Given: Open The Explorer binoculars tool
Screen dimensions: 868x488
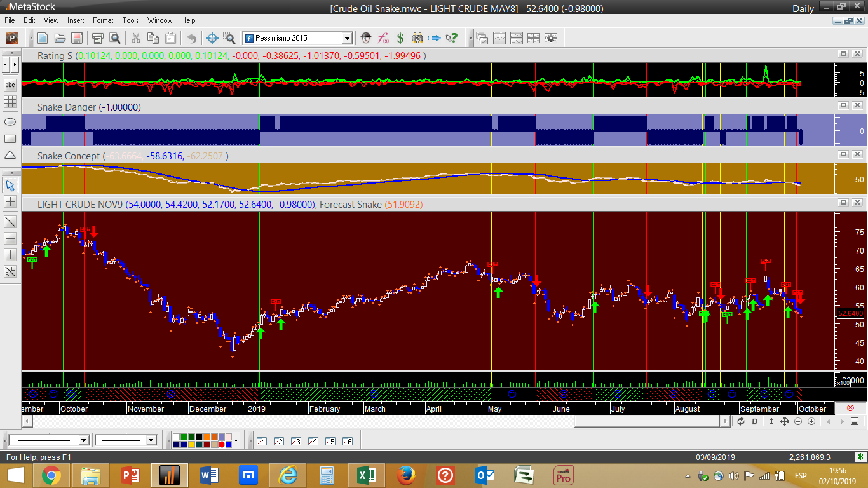Looking at the screenshot, I should (x=417, y=38).
